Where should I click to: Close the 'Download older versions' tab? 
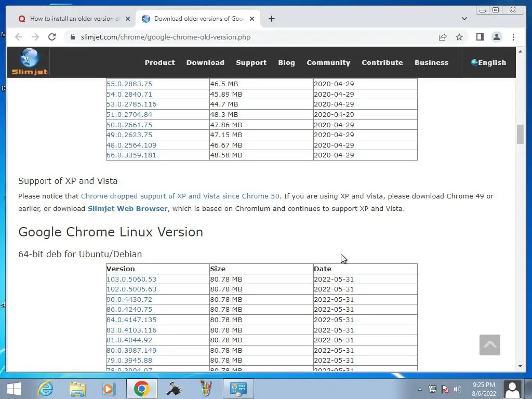[252, 19]
